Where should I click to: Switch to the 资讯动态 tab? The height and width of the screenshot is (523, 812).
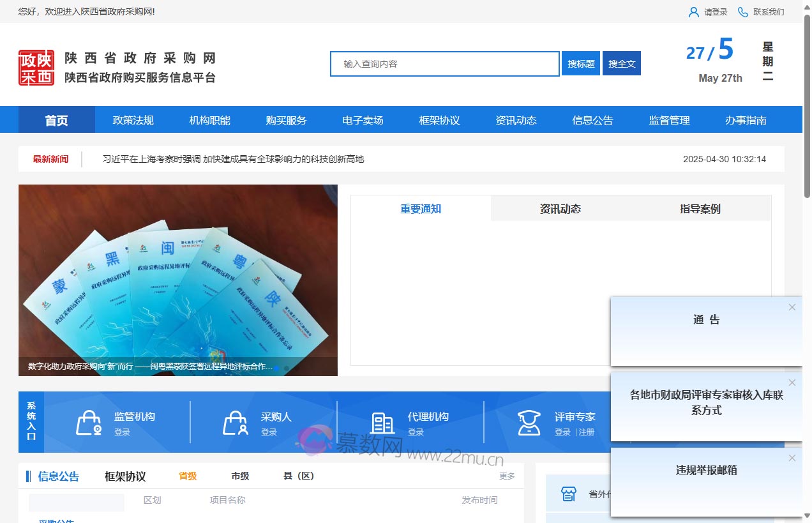point(560,209)
